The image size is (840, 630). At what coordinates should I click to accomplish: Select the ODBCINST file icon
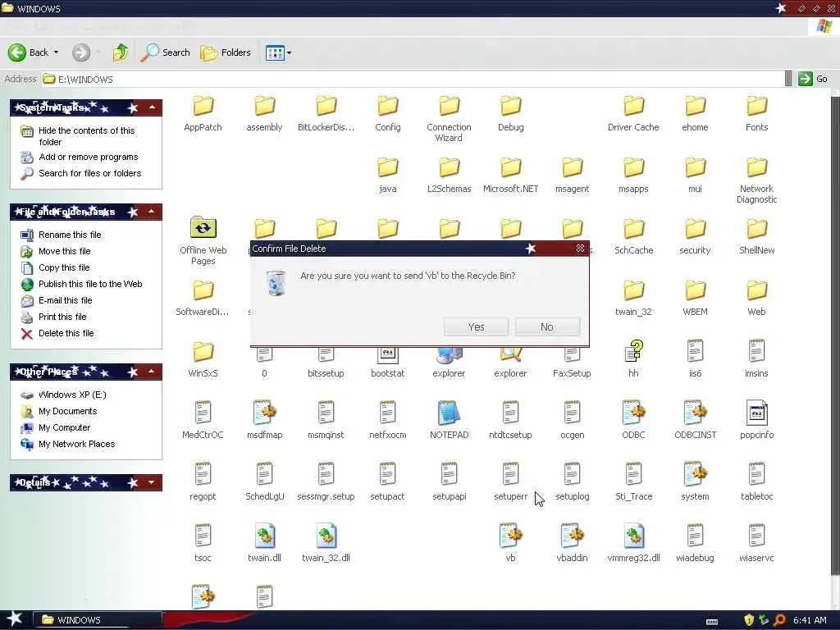(695, 413)
